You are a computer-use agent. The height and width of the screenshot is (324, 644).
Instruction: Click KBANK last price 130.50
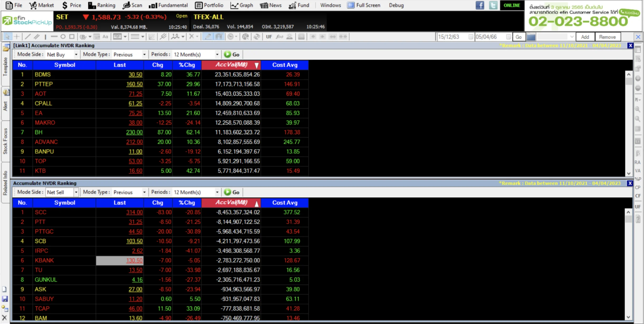tap(134, 260)
